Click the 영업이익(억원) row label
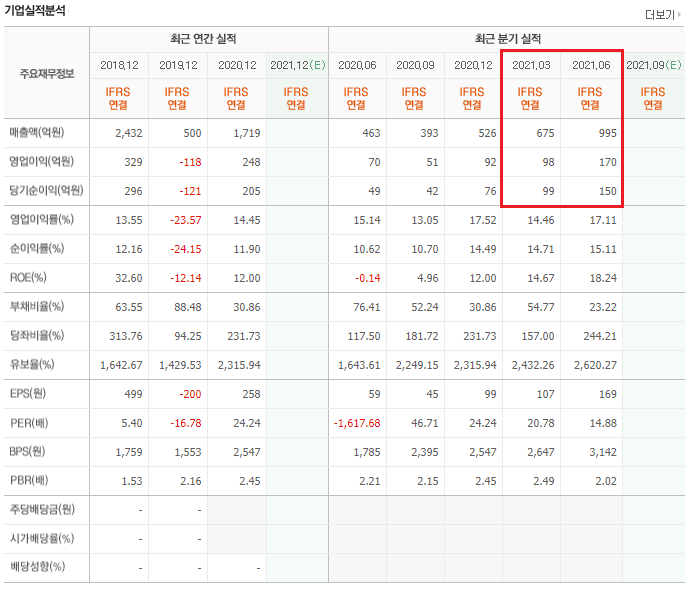690x589 pixels. coord(41,161)
